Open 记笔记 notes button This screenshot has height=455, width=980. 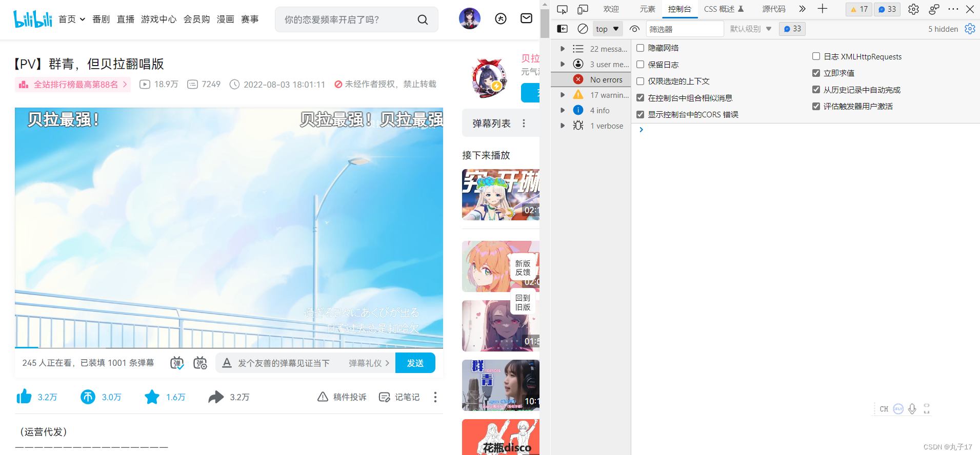click(x=399, y=397)
